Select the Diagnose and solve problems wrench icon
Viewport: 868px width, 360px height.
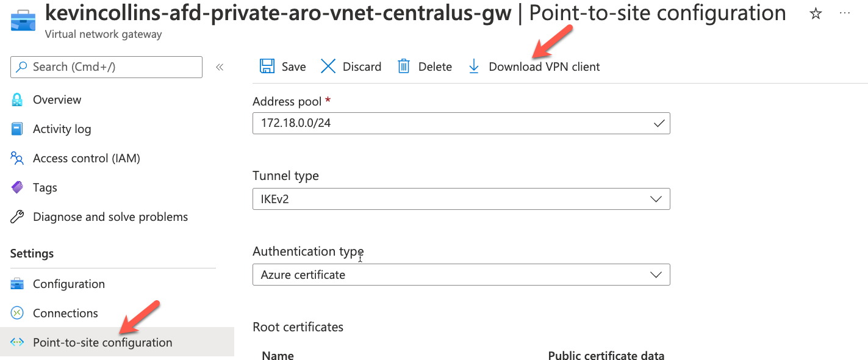[x=19, y=217]
